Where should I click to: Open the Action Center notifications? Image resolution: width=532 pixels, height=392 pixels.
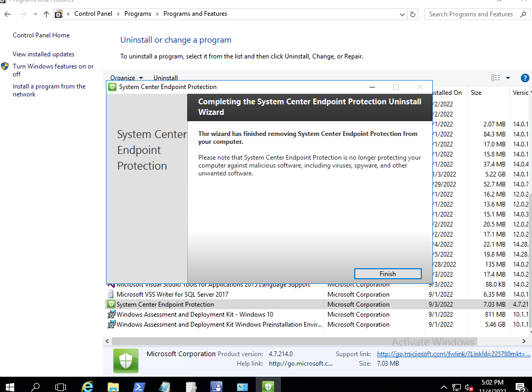click(520, 387)
